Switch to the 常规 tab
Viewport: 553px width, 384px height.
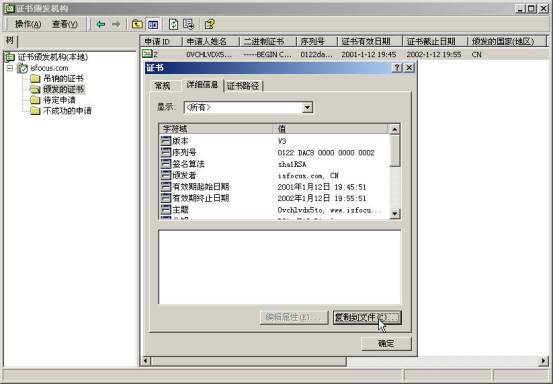[163, 86]
